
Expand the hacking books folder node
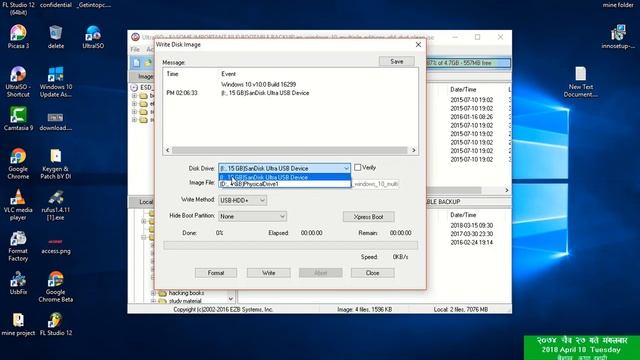point(154,293)
